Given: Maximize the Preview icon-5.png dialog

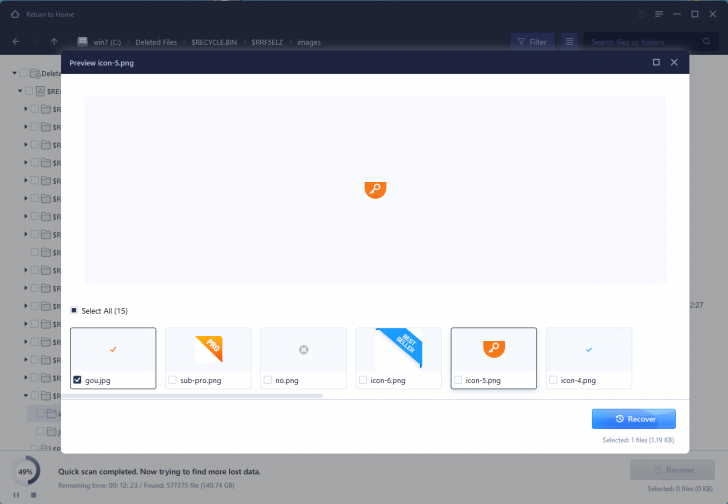Looking at the screenshot, I should click(x=656, y=62).
